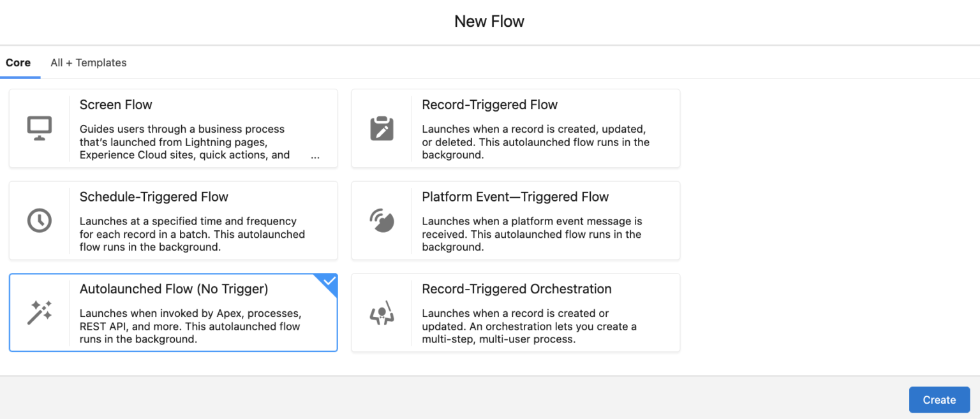Click the Record-Triggered Orchestration icon
The width and height of the screenshot is (980, 419).
click(382, 312)
